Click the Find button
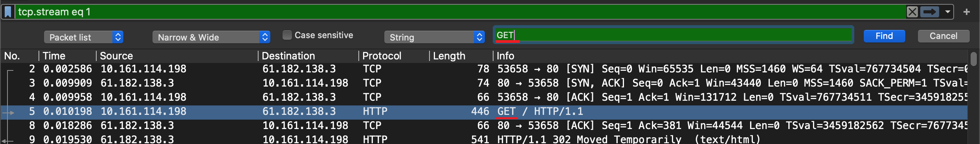The height and width of the screenshot is (144, 980). 884,36
